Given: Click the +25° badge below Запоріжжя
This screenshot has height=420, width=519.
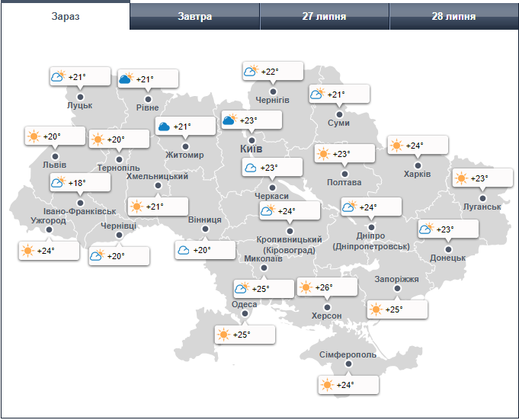Looking at the screenshot, I should click(397, 309).
